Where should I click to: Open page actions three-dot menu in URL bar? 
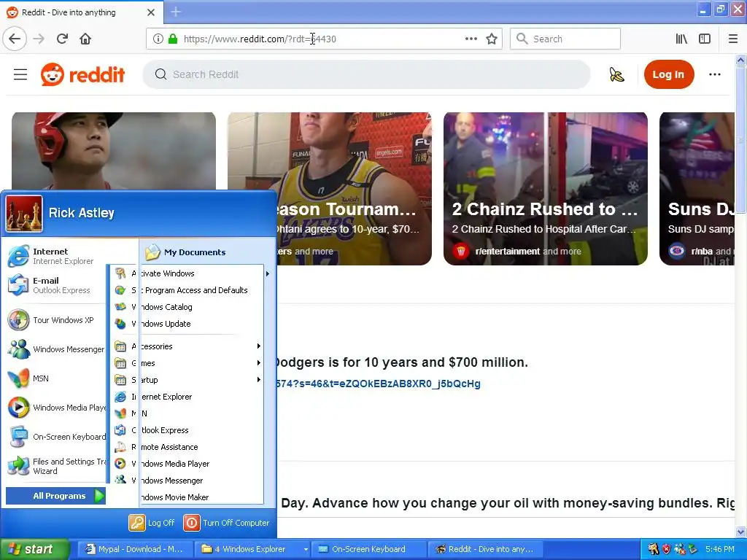point(471,39)
